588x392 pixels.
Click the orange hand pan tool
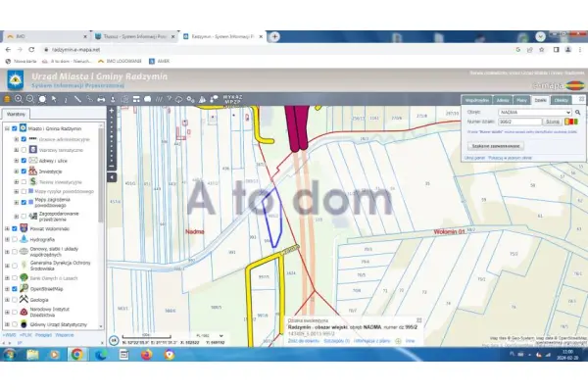[7, 99]
